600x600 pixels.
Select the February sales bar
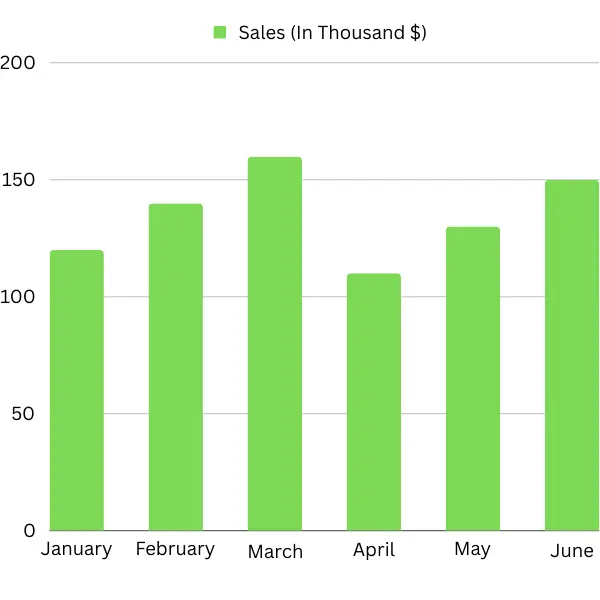pos(176,367)
